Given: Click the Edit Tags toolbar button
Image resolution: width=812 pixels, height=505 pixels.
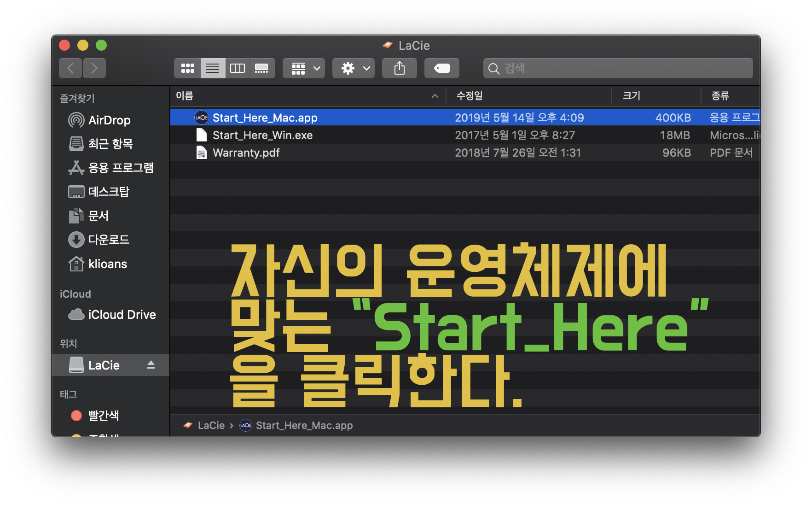Looking at the screenshot, I should pyautogui.click(x=442, y=69).
